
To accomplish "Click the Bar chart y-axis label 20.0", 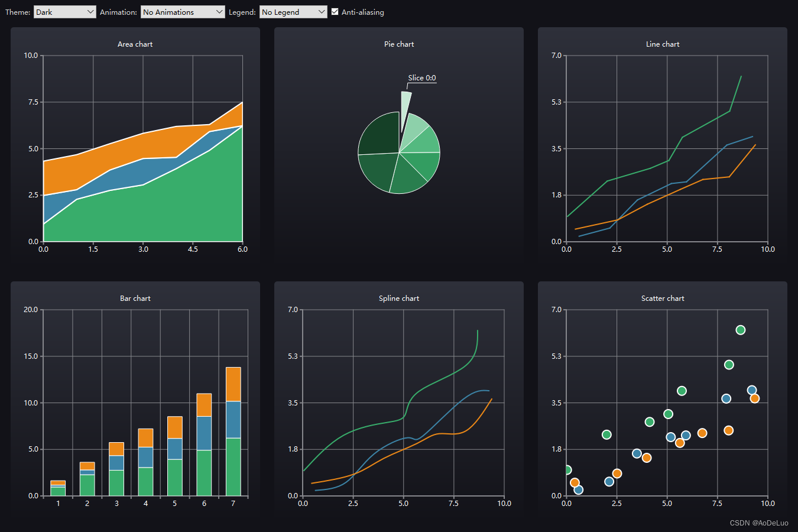I will coord(31,310).
